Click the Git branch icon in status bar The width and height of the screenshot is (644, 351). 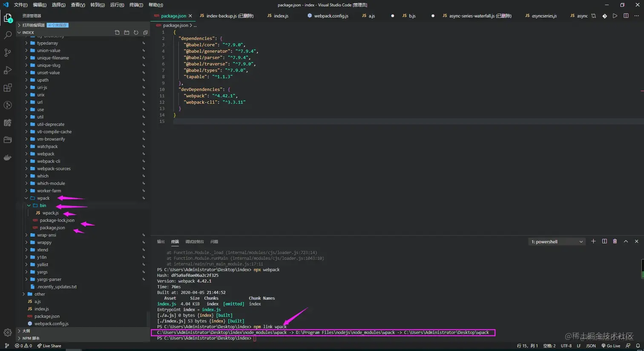pos(7,346)
